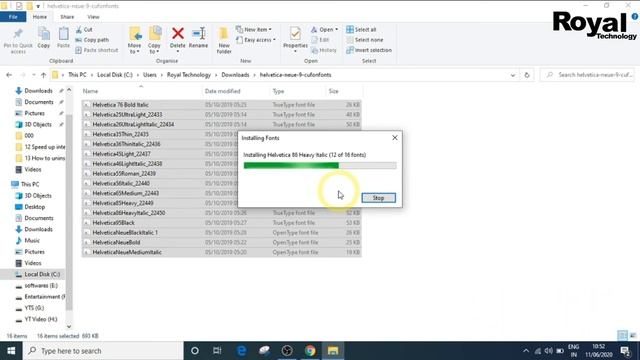This screenshot has width=640, height=360.
Task: Select HelveticaNeueBold file
Action: pos(222,242)
